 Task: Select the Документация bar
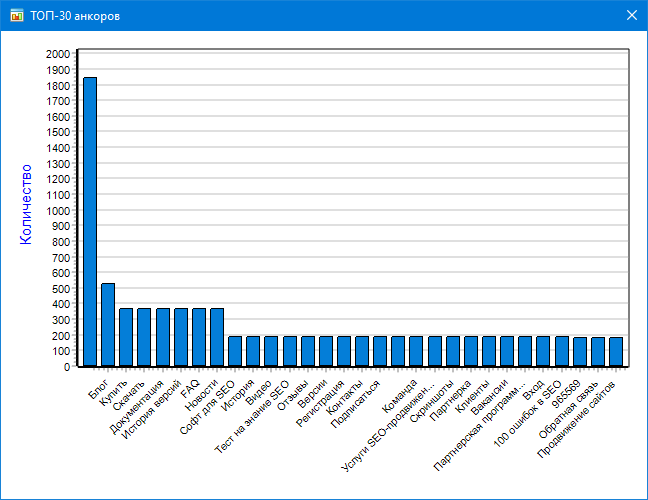click(144, 337)
